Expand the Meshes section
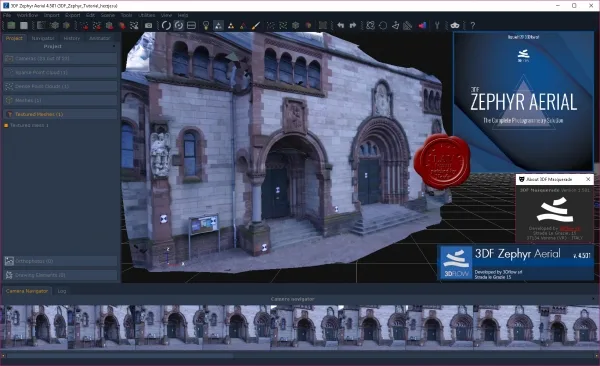600x366 pixels. pos(60,100)
